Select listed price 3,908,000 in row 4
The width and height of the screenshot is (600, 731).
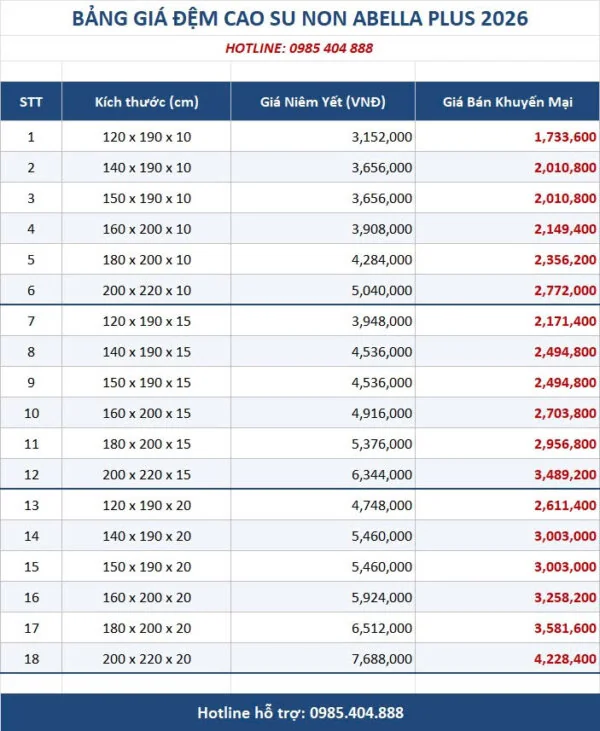click(382, 229)
